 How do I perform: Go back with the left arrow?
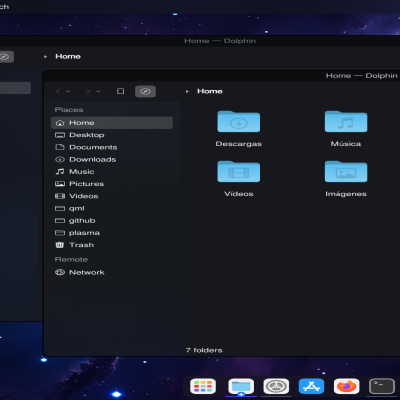[x=58, y=91]
